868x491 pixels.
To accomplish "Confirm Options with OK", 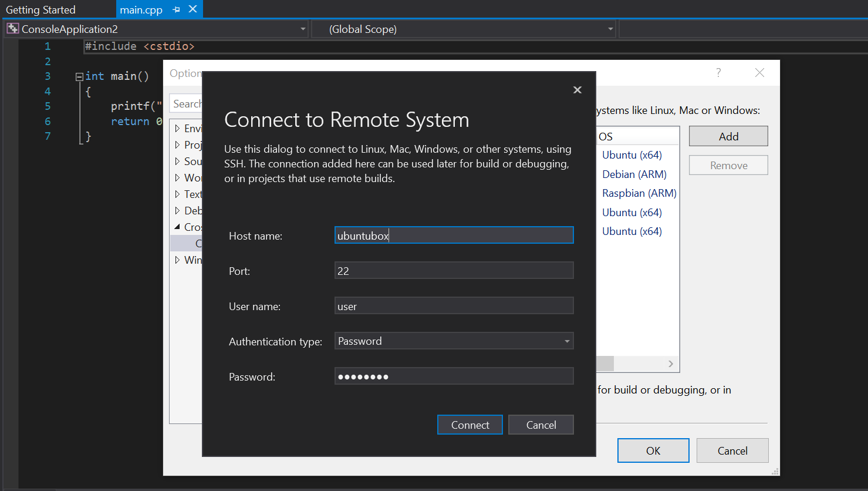I will pos(653,450).
